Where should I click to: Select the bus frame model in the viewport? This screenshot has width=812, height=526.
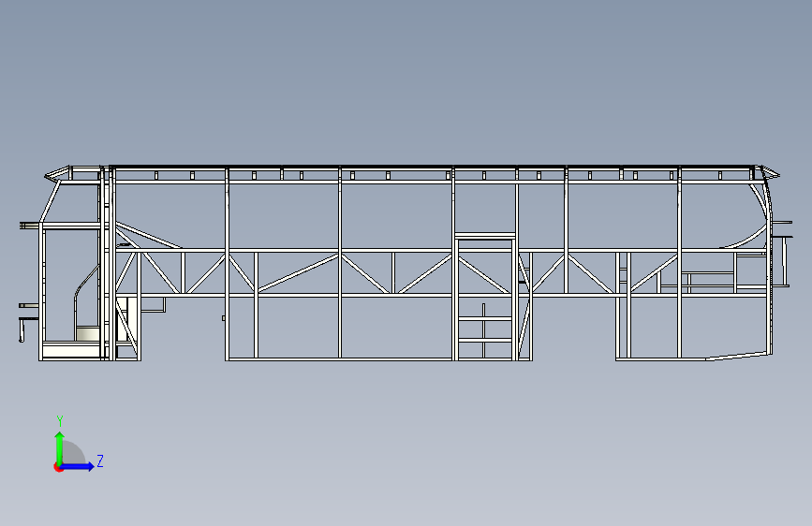point(406,263)
